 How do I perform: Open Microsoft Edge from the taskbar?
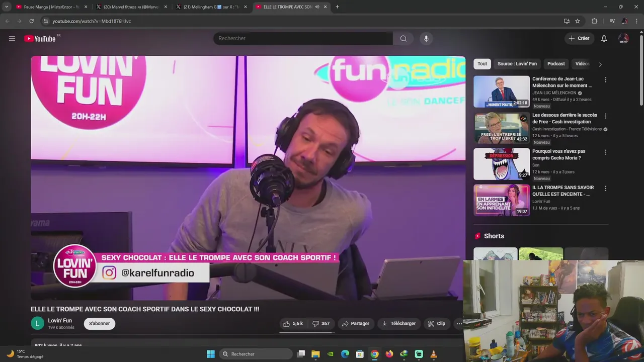click(345, 354)
